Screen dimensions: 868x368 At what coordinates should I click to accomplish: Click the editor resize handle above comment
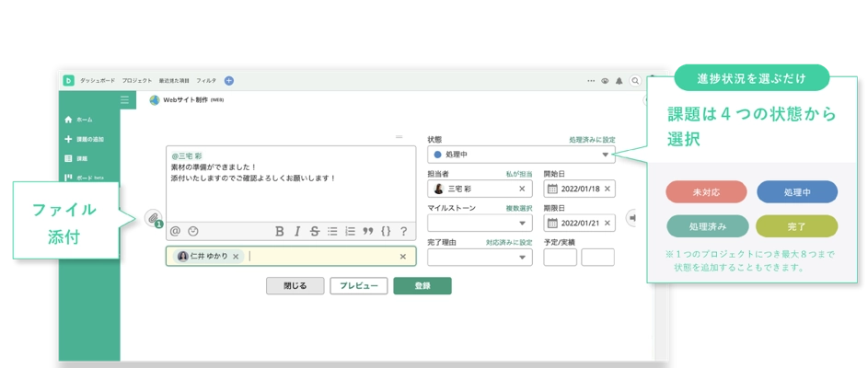(x=399, y=136)
